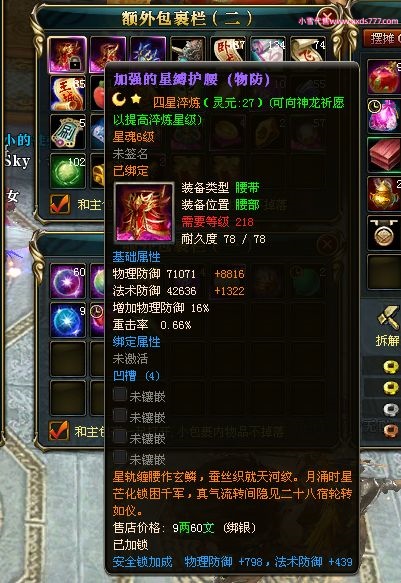Click the red wooden box item
The image size is (401, 583).
tap(384, 155)
